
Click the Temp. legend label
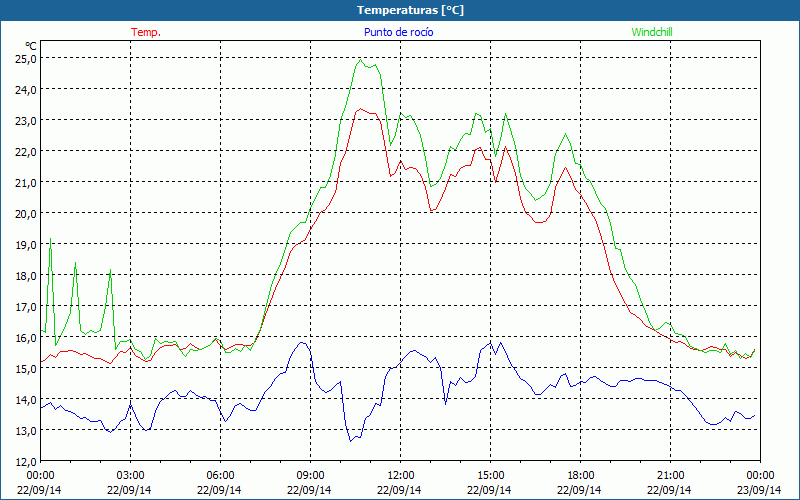(x=146, y=32)
